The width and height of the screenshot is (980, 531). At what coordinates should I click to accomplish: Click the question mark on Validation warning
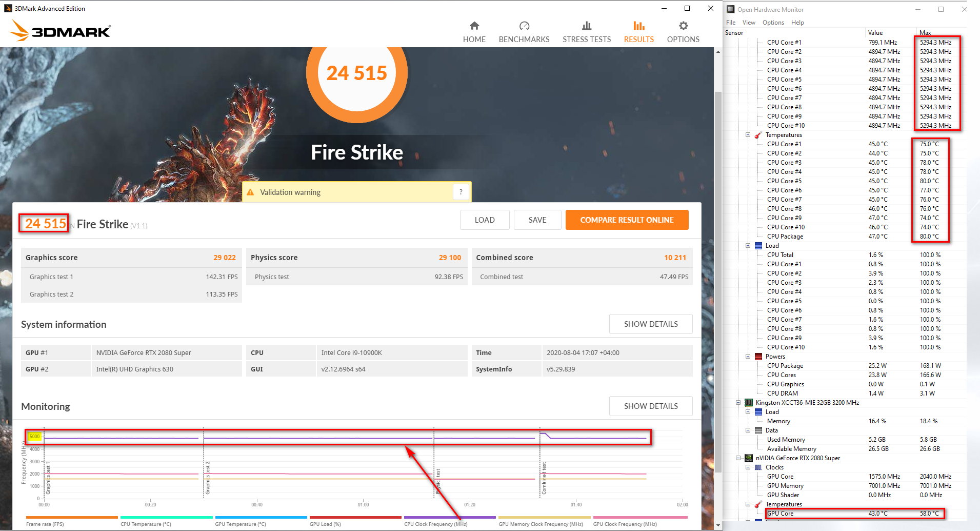point(461,192)
